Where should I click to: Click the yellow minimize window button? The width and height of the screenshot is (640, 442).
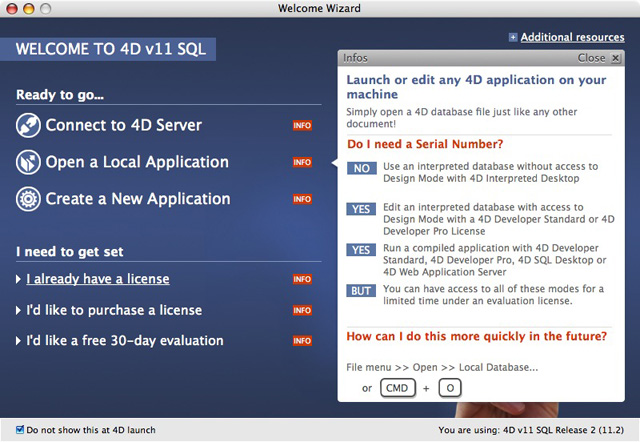(31, 9)
